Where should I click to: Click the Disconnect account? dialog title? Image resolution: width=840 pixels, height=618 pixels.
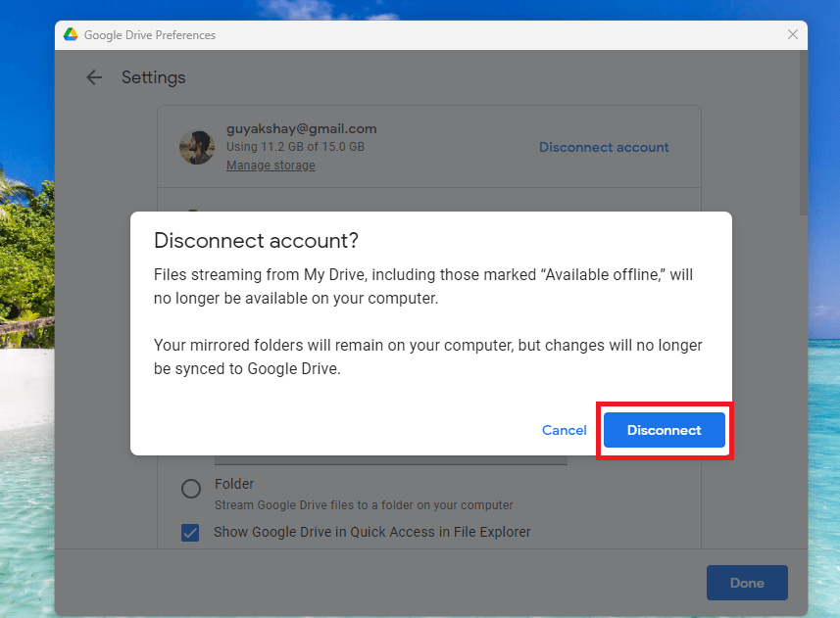[x=256, y=240]
